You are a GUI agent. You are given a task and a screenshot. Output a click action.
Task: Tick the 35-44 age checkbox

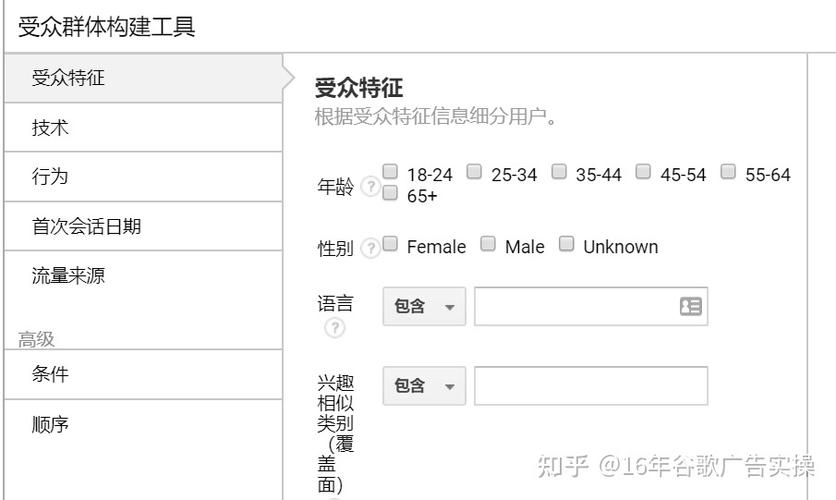click(x=559, y=171)
